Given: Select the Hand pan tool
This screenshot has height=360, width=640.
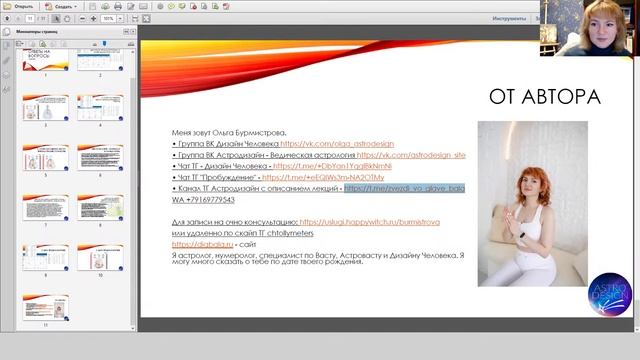Looking at the screenshot, I should click(x=67, y=18).
